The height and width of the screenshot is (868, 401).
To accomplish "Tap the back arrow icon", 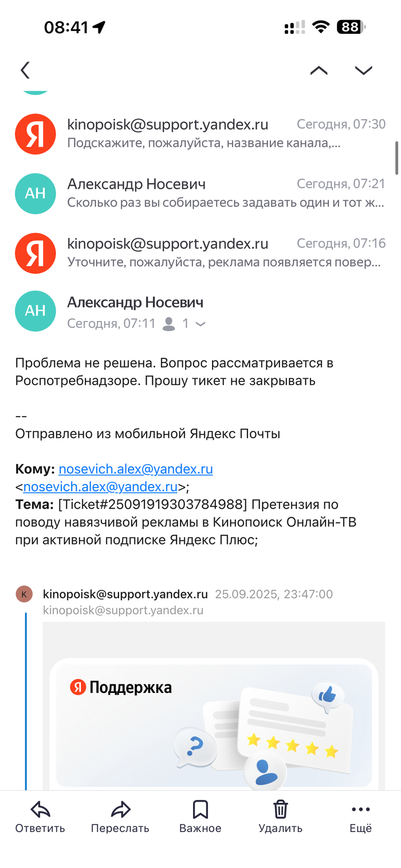I will (x=25, y=70).
